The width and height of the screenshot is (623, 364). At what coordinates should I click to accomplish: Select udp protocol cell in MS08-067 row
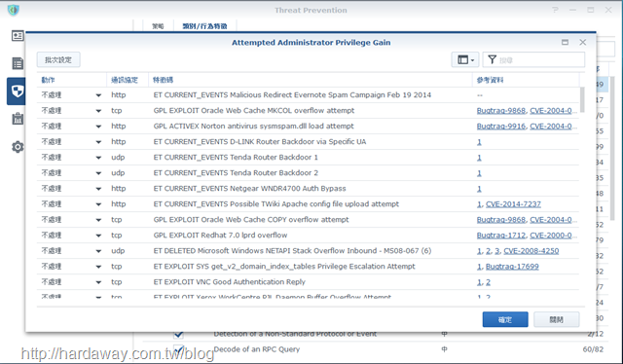pos(118,251)
